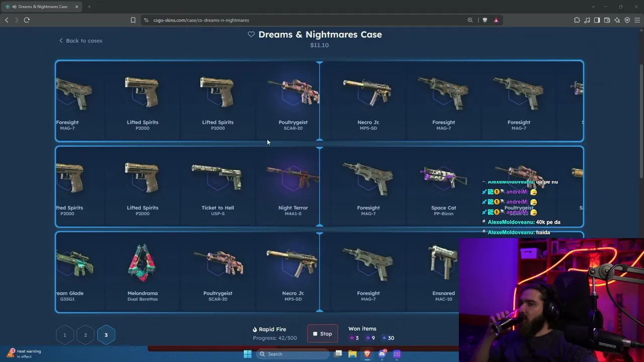644x362 pixels.
Task: Open the Leo AI sparkle icon
Action: (617, 20)
